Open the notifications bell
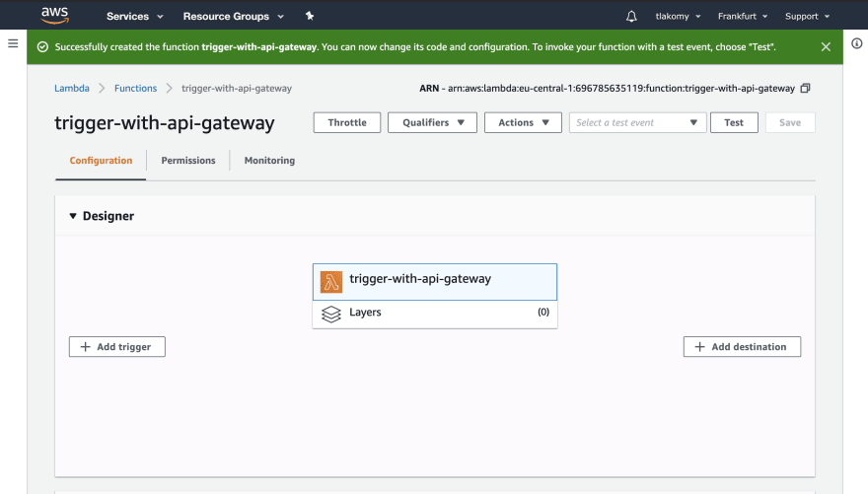The width and height of the screenshot is (868, 494). 631,17
